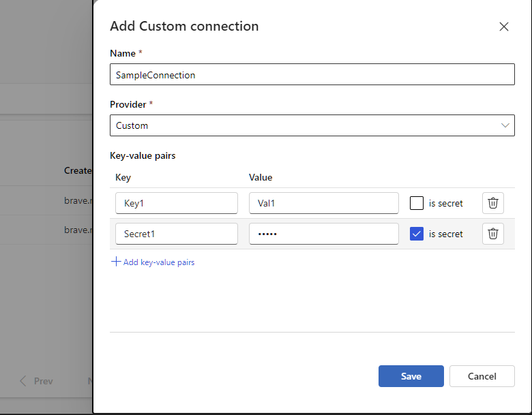
Task: Close the Add Custom connection dialog
Action: pyautogui.click(x=504, y=27)
